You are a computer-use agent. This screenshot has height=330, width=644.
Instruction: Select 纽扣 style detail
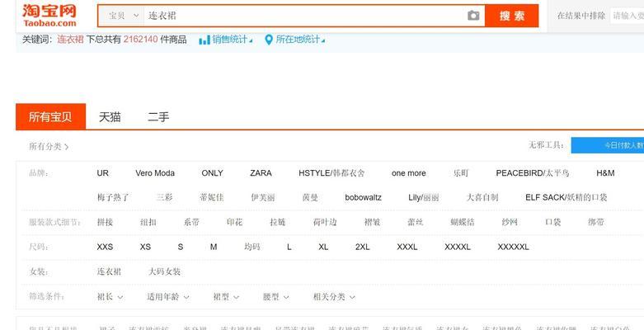[148, 222]
